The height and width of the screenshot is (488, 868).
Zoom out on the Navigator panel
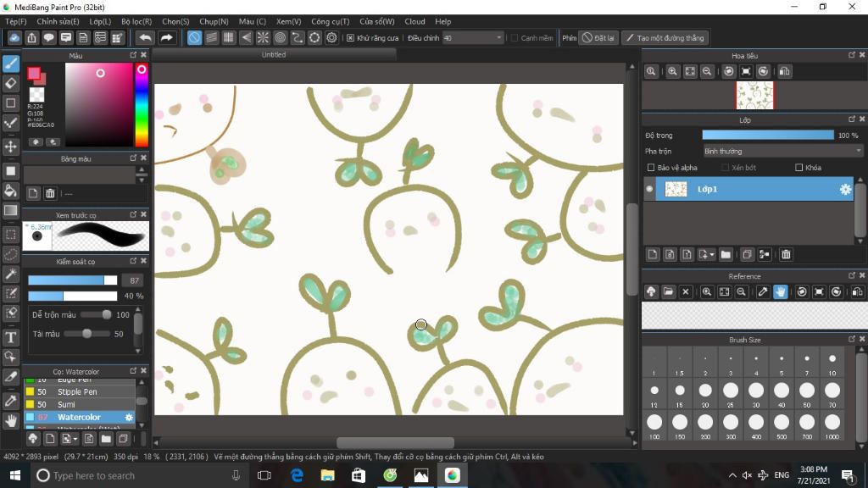[x=707, y=71]
